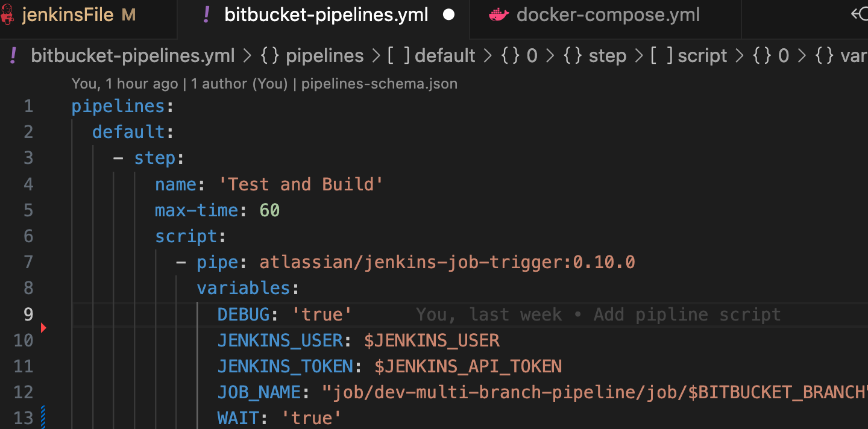
Task: Click the 'variables' key on line 8
Action: [x=244, y=288]
